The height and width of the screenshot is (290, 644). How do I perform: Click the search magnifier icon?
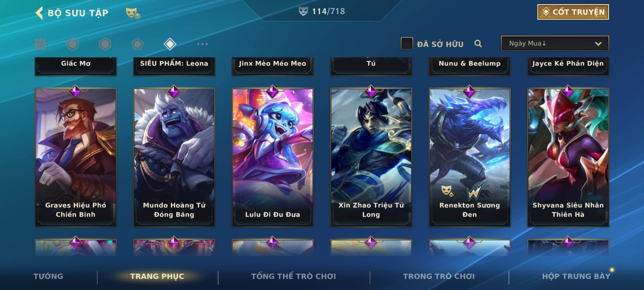[x=478, y=44]
